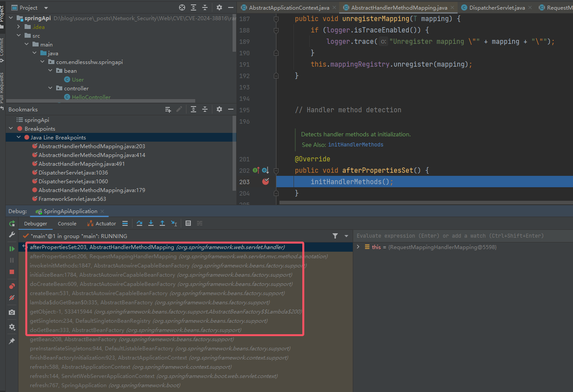
Task: Open HelloController in project tree
Action: click(91, 97)
